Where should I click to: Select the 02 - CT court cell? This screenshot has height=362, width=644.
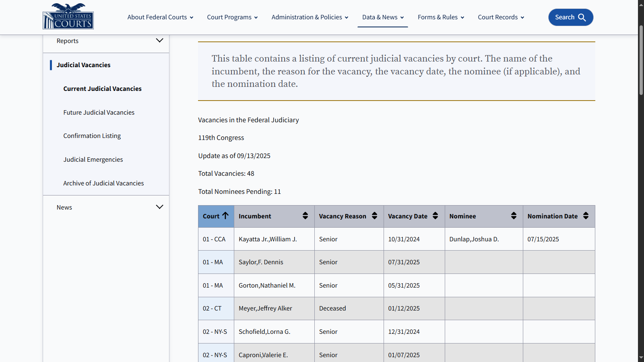(x=216, y=309)
